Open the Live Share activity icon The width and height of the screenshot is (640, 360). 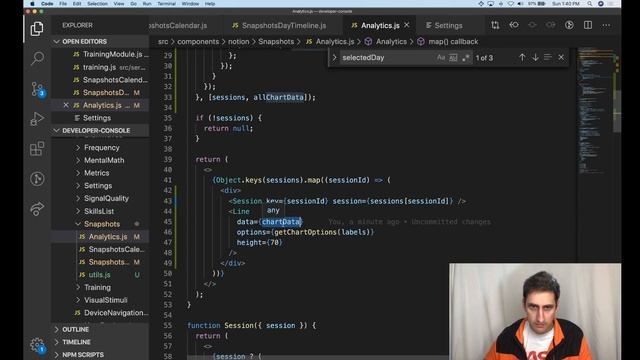pyautogui.click(x=37, y=209)
